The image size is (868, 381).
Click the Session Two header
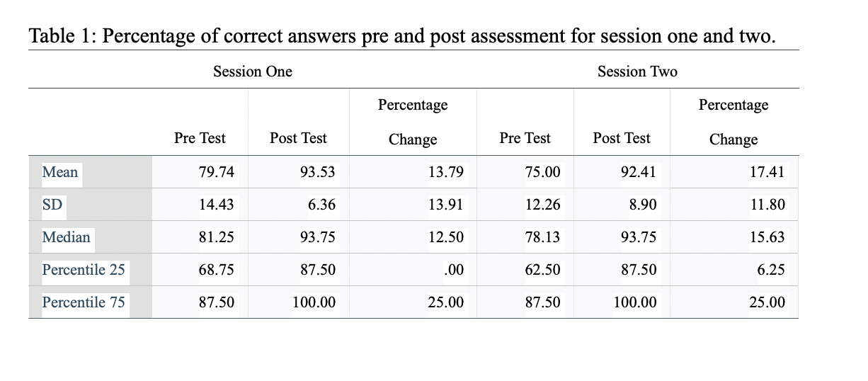point(637,71)
